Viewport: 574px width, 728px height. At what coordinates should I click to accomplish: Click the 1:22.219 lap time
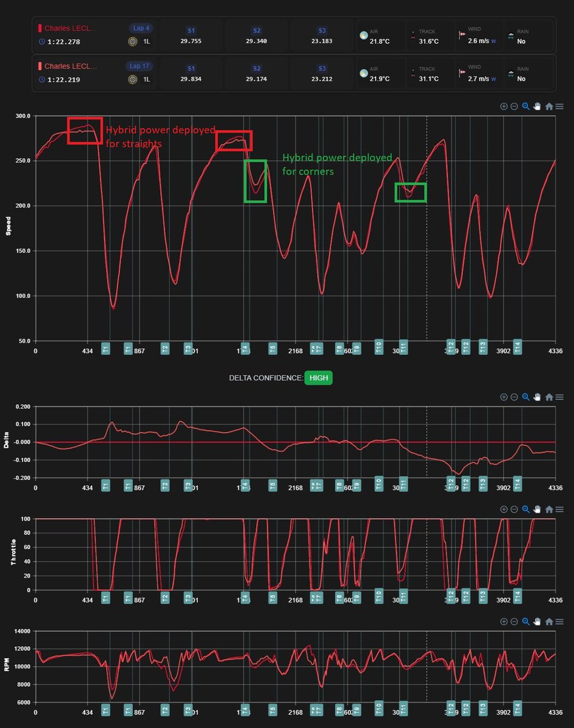pos(64,79)
